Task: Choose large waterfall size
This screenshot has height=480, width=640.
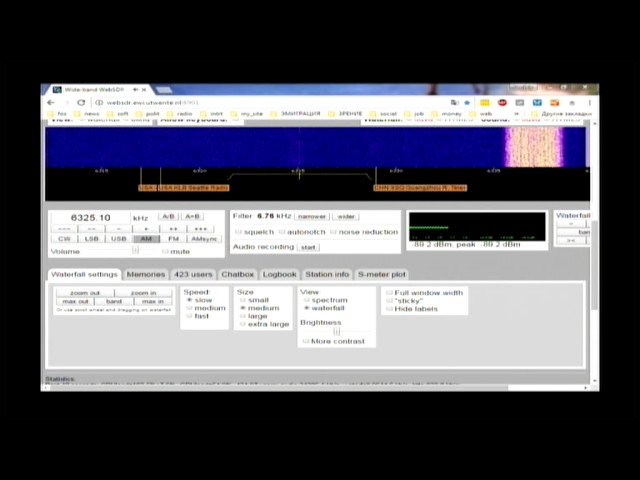Action: tap(242, 316)
